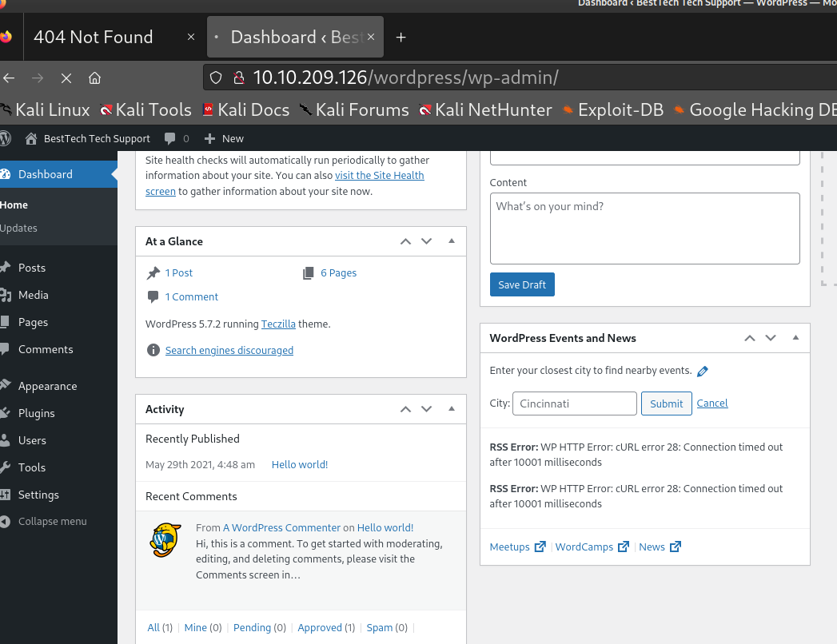Image resolution: width=837 pixels, height=644 pixels.
Task: Click the browser home icon
Action: pos(94,78)
